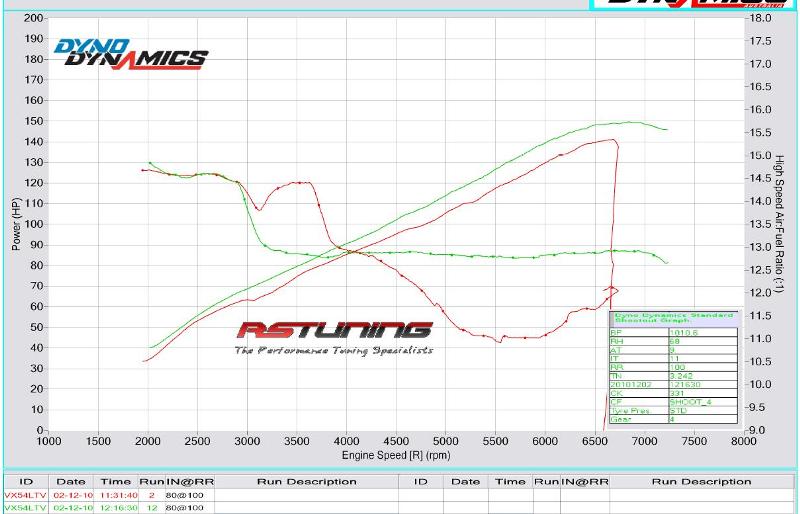Click the 4000 rpm tick on x-axis
800x514 pixels.
(346, 441)
